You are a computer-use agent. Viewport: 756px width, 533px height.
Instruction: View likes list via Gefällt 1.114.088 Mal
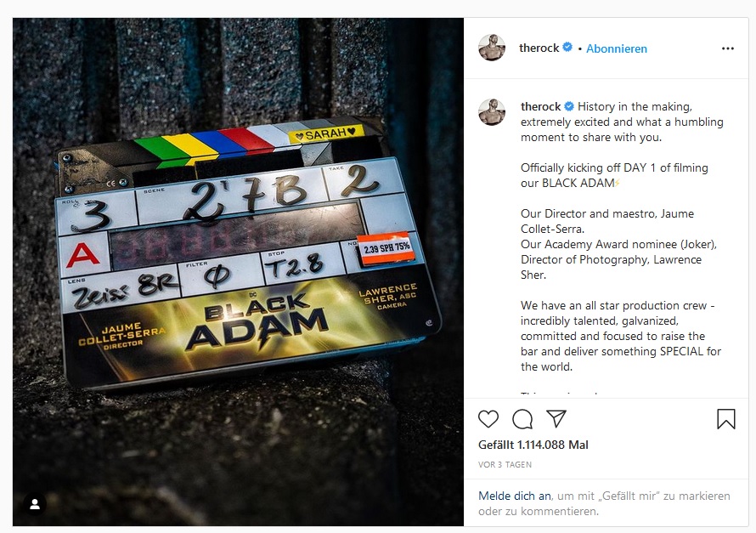coord(533,445)
